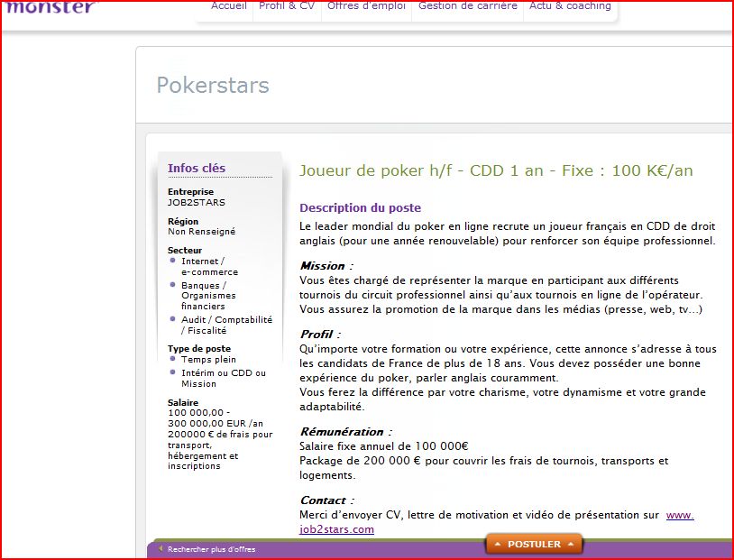
Task: Open the Profil & CV menu
Action: point(287,6)
